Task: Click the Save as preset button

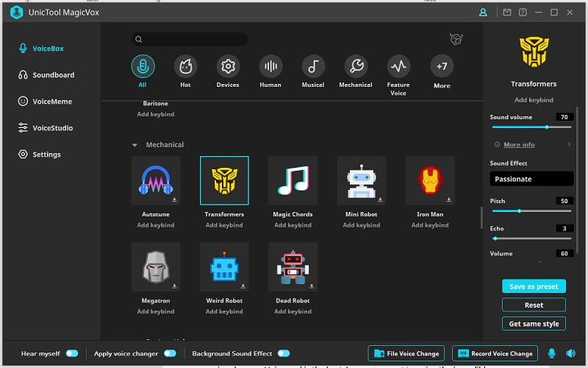Action: pyautogui.click(x=534, y=286)
